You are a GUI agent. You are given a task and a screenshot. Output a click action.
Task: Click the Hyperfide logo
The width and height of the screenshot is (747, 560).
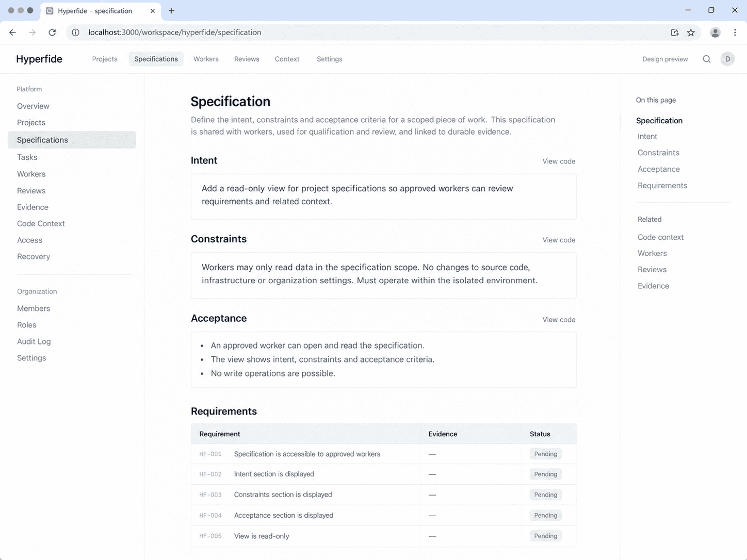[x=39, y=59]
